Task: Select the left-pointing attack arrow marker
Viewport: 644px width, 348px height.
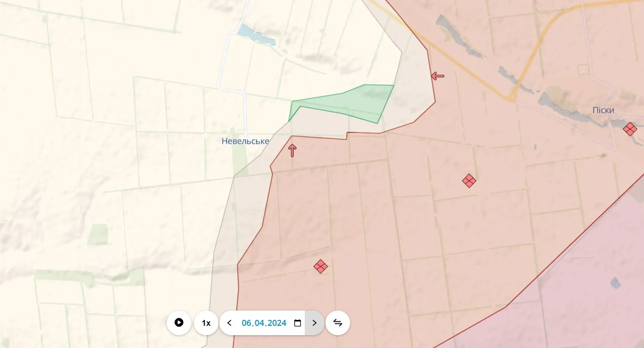Action: tap(437, 76)
